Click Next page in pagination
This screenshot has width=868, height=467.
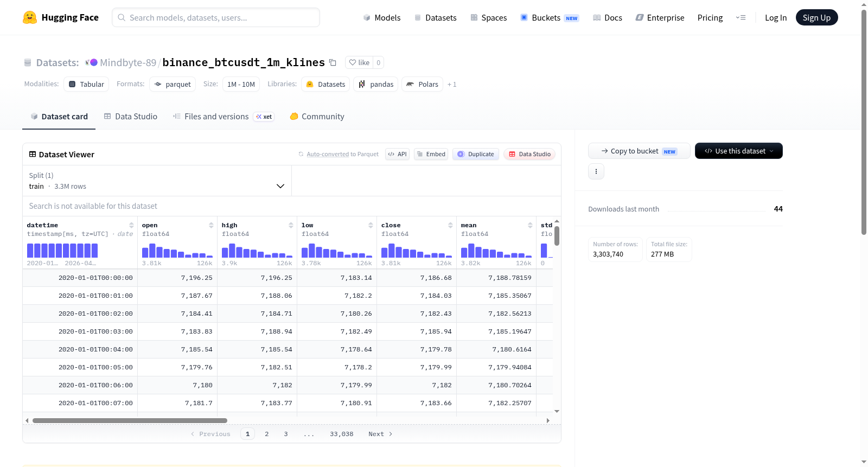[380, 434]
